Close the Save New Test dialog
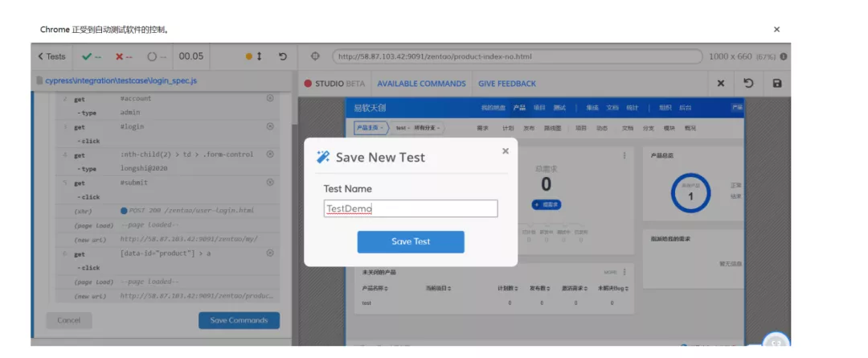The width and height of the screenshot is (868, 358). (x=506, y=150)
